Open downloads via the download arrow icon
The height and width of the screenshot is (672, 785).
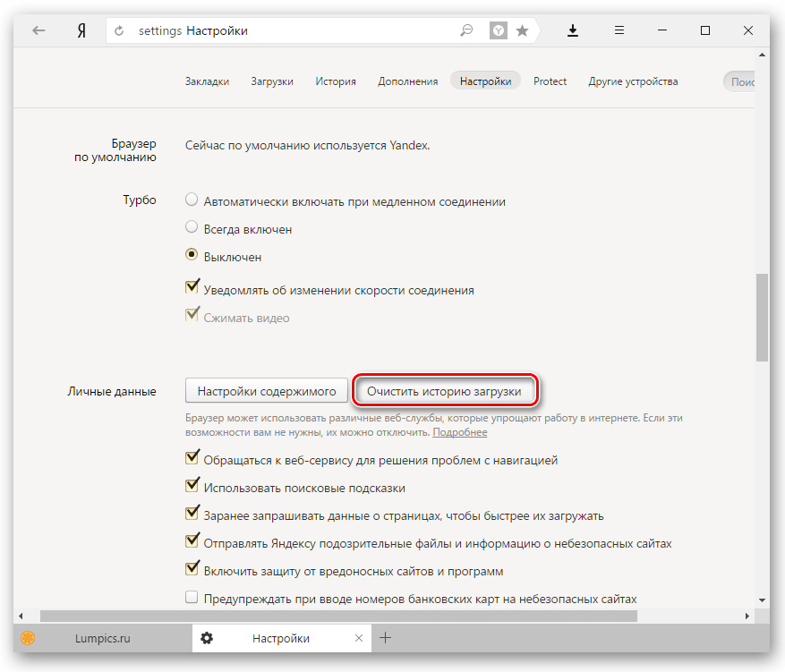tap(573, 30)
